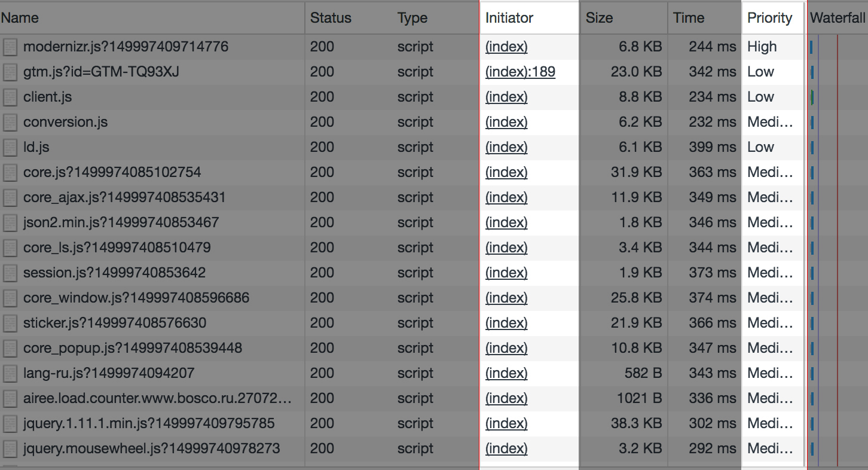
Task: Open the (index) initiator link for ld.js
Action: tap(506, 147)
